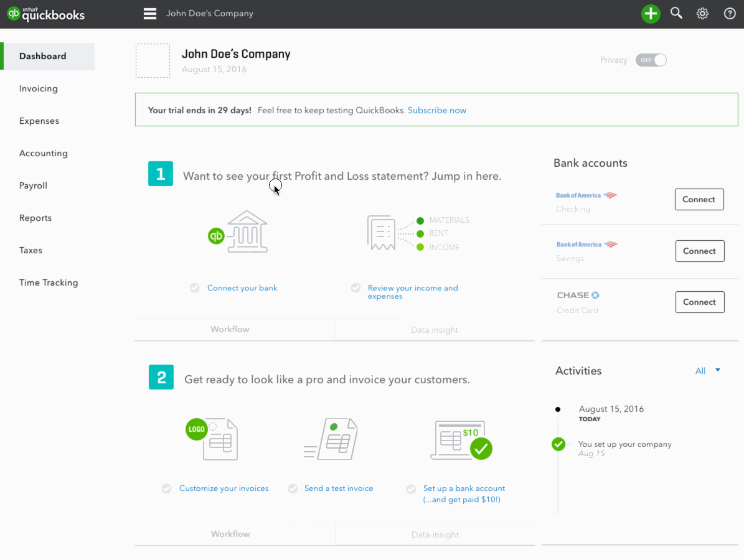Click the step 2 number badge
The height and width of the screenshot is (560, 744).
pos(161,377)
